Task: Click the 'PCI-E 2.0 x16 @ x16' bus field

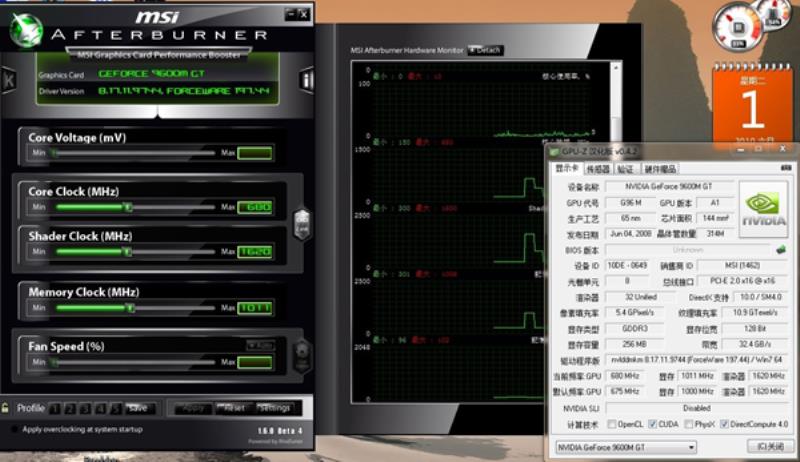Action: coord(742,281)
